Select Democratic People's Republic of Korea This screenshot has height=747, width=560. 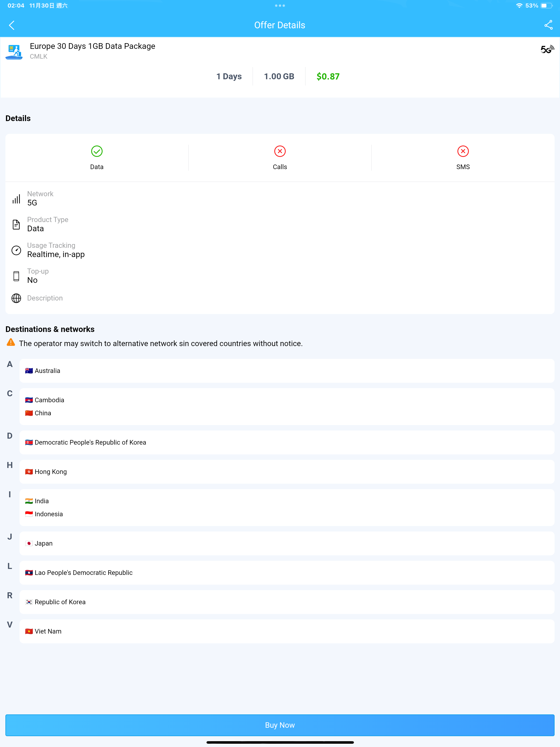287,442
